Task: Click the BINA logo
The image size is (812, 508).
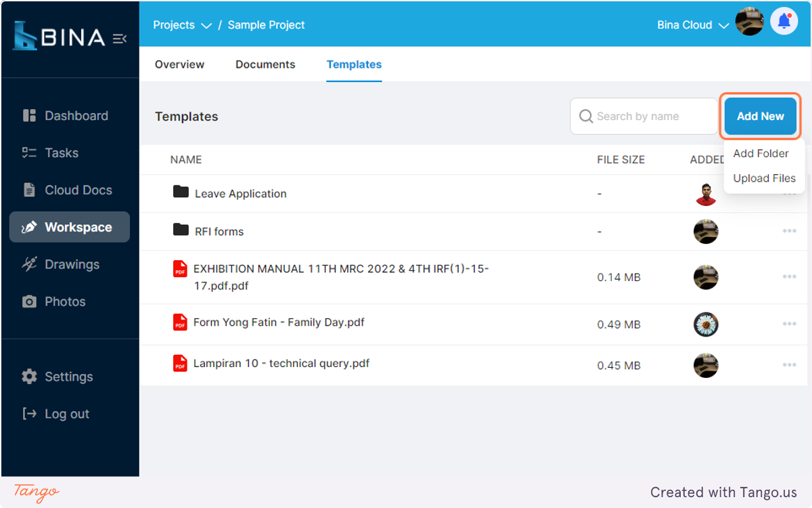Action: coord(59,37)
